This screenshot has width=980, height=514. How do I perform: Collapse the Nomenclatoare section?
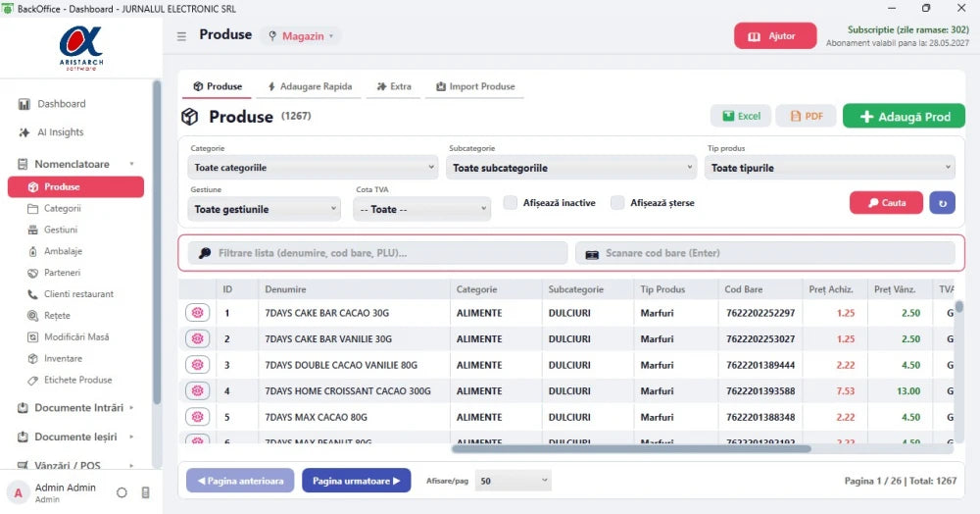[x=75, y=164]
